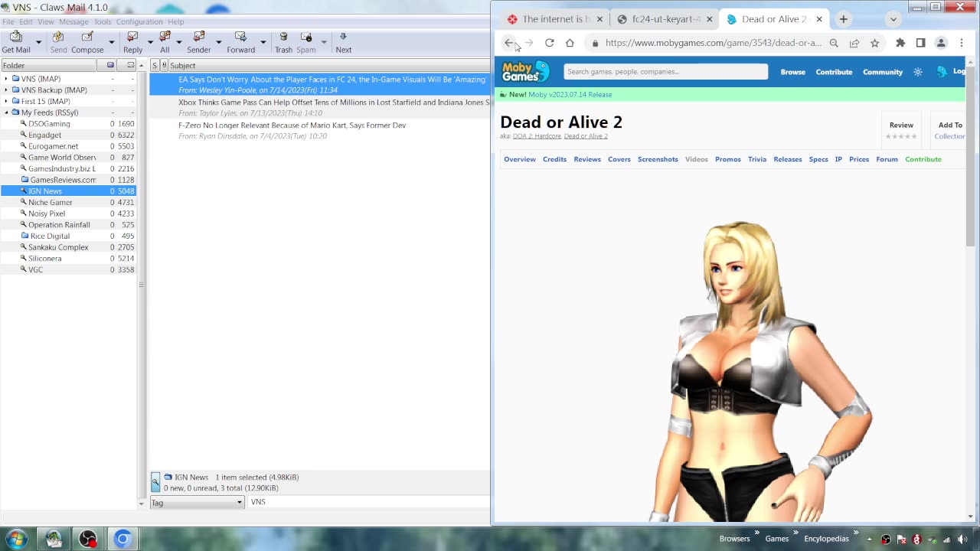Click the Reply toolbar icon

pyautogui.click(x=132, y=37)
